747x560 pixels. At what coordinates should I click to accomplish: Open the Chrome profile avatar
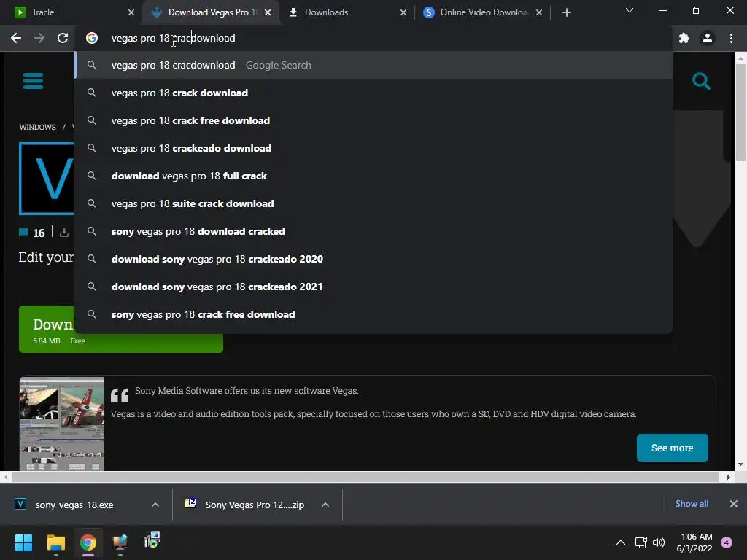(x=708, y=38)
